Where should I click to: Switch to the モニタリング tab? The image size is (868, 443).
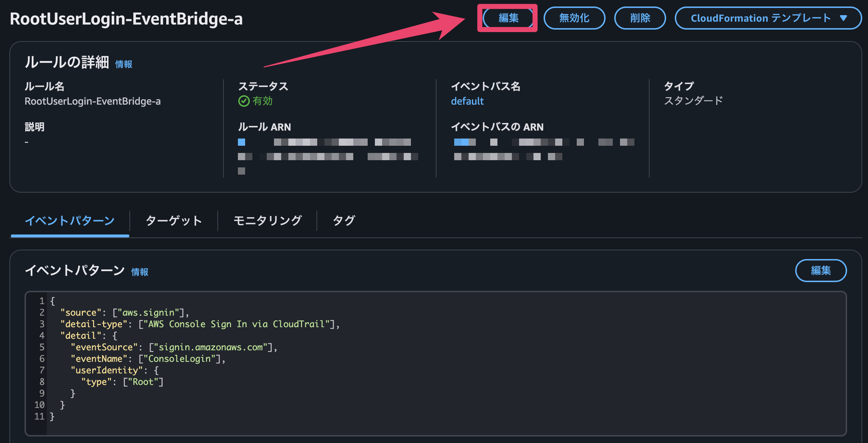(267, 220)
